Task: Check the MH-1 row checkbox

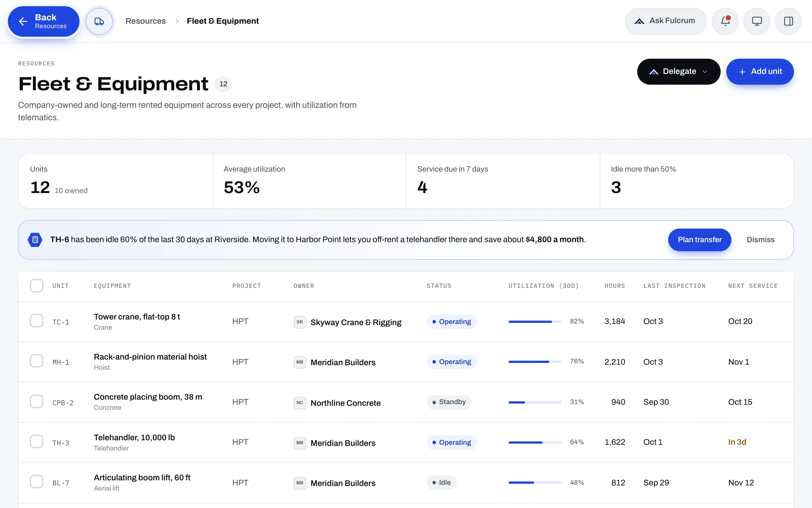Action: coord(37,360)
